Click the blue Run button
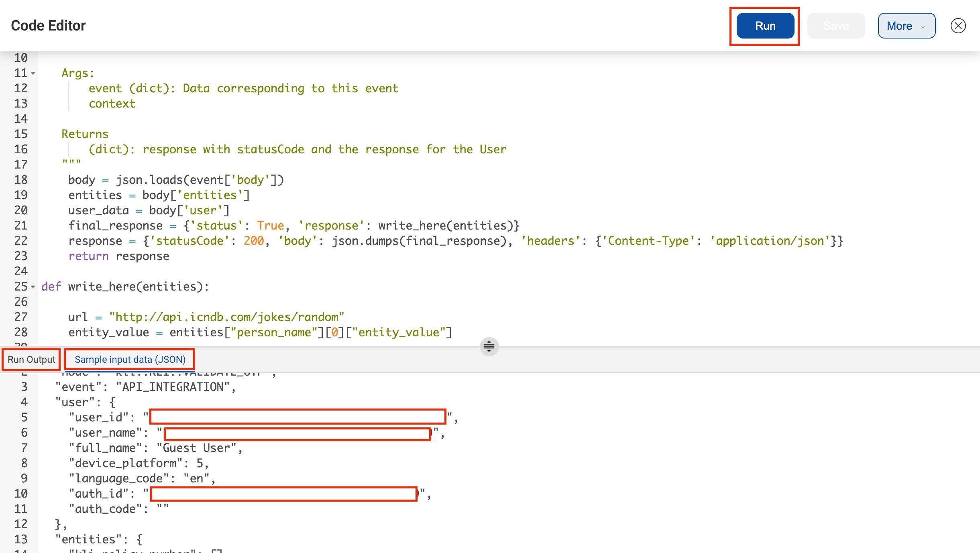 (x=765, y=26)
